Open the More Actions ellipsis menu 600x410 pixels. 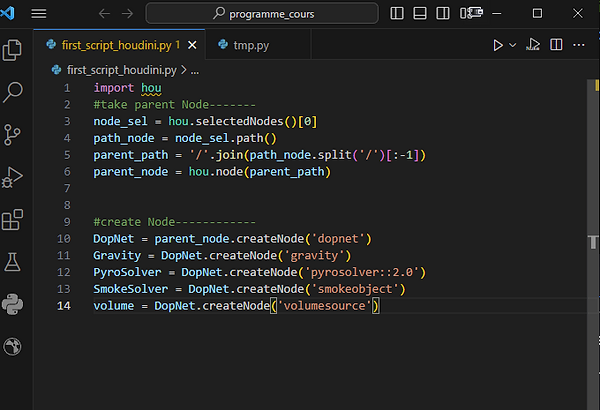(x=579, y=45)
